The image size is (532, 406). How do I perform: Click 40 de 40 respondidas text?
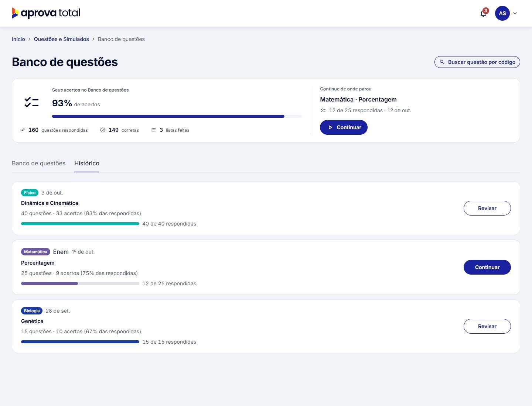point(169,224)
